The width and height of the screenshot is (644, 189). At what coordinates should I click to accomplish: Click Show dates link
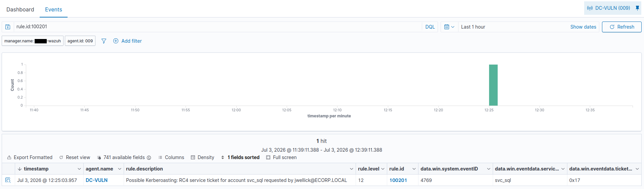point(583,27)
